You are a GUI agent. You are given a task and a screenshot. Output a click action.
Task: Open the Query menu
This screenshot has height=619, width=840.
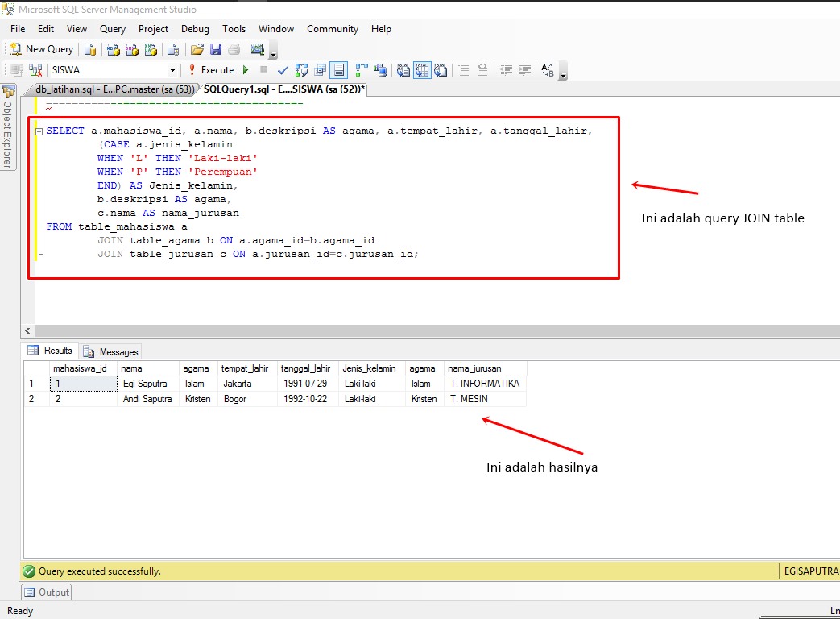(x=112, y=28)
